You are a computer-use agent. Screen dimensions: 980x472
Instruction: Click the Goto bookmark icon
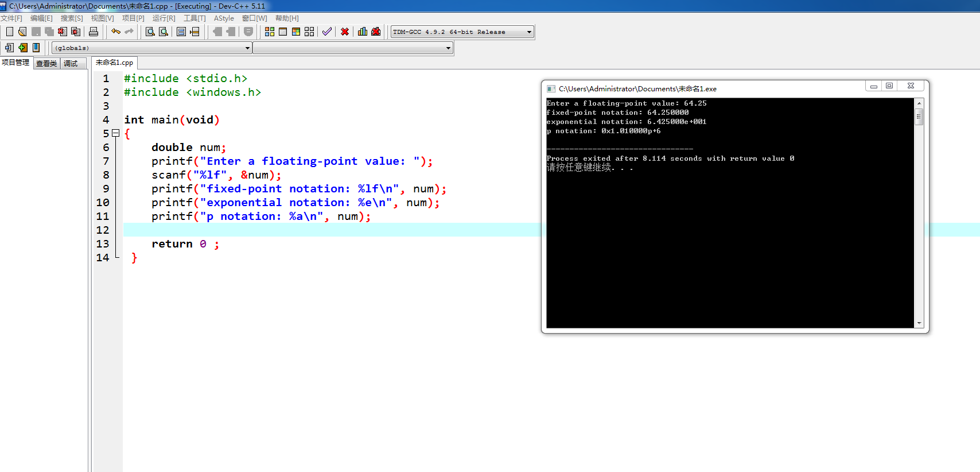[x=36, y=48]
